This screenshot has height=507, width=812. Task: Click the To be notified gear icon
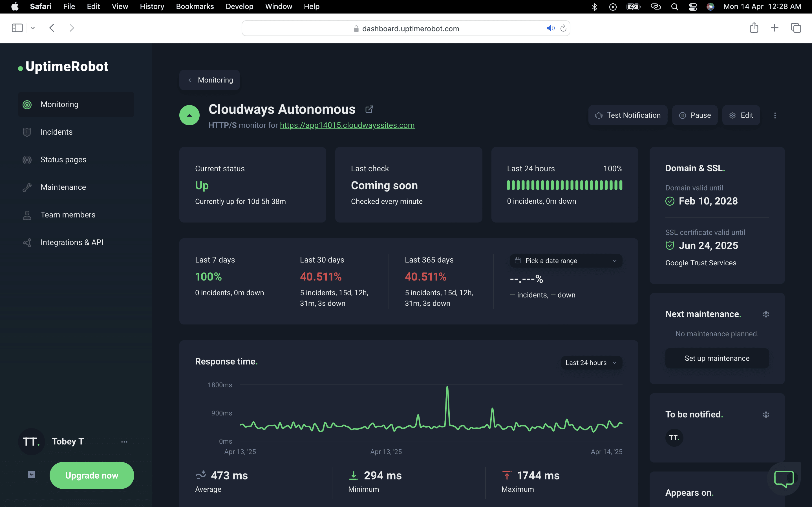(766, 414)
